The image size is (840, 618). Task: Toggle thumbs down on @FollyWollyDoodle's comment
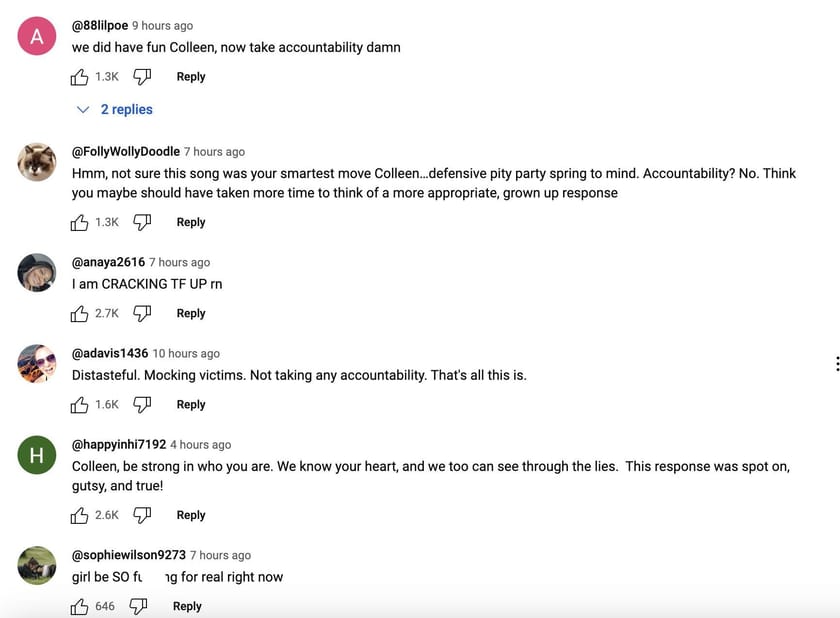pyautogui.click(x=142, y=223)
